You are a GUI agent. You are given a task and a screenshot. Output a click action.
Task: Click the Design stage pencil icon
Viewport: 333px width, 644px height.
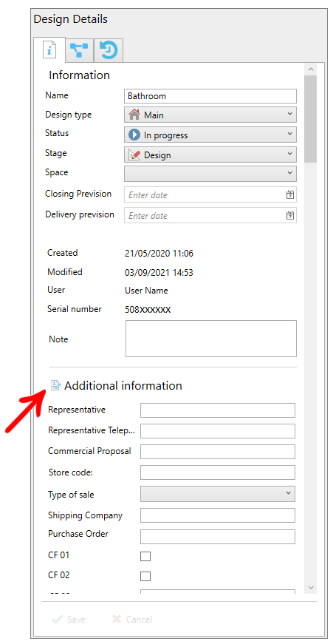(134, 155)
